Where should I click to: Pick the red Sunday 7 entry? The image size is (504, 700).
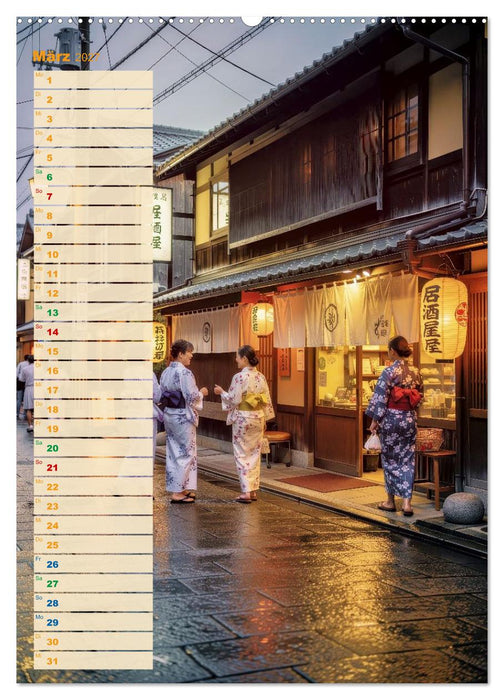click(93, 196)
